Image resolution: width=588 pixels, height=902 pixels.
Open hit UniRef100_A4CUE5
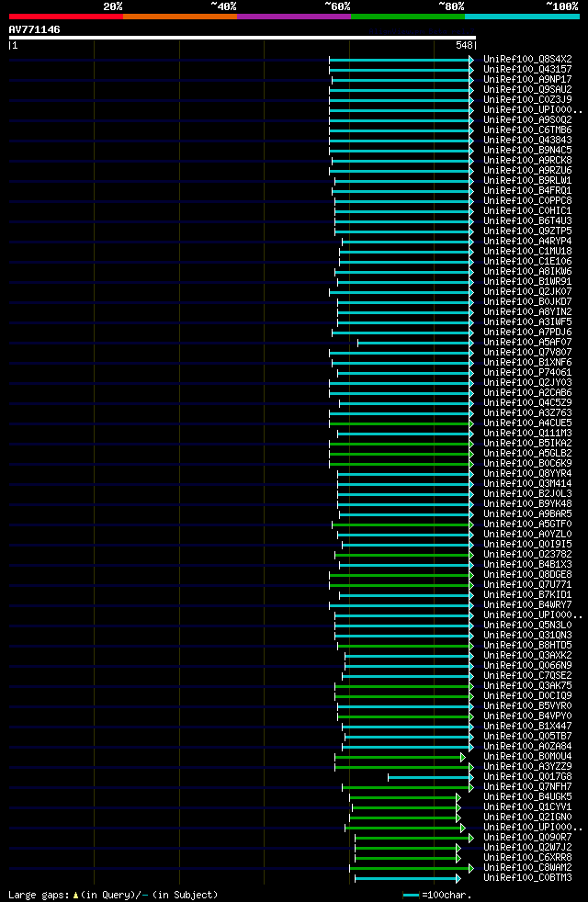(x=527, y=423)
